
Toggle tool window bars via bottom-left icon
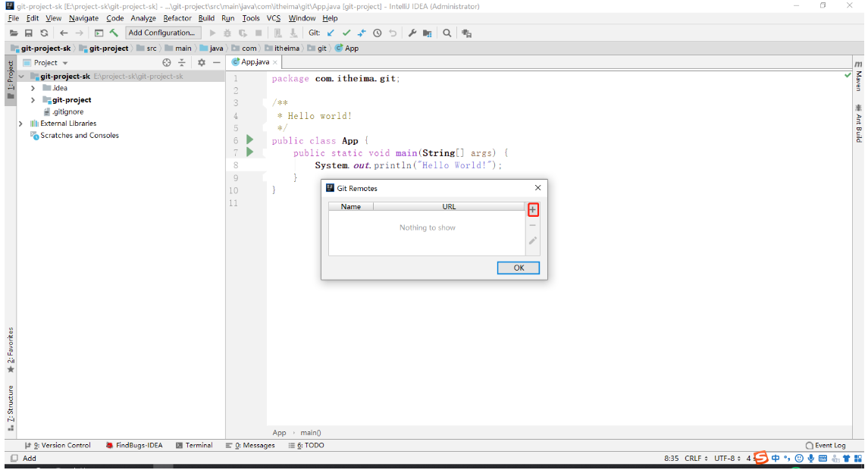[x=14, y=459]
